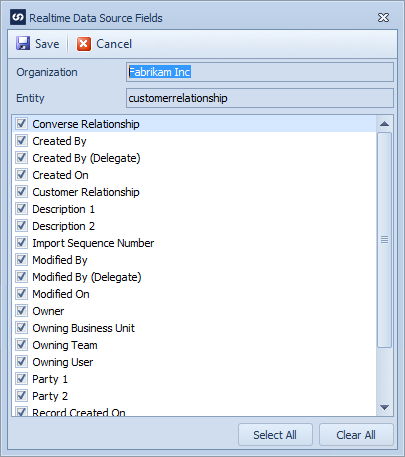Click the Entity field customerrelationship
Screen dimensions: 405x457
(x=260, y=98)
